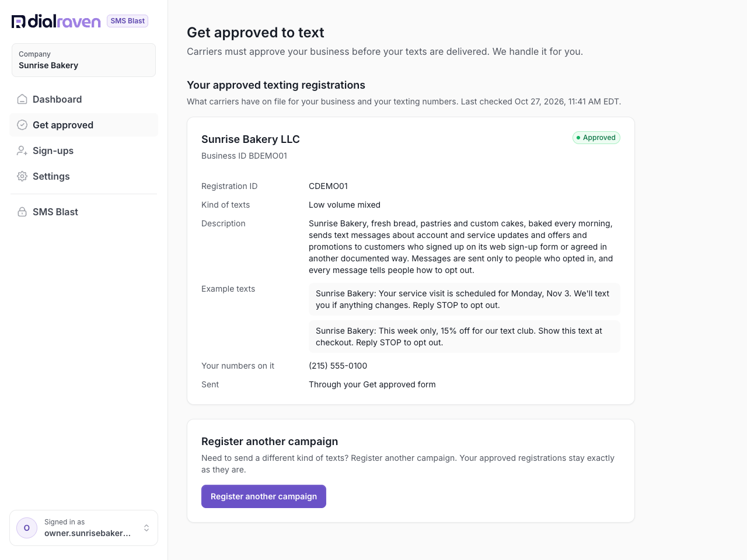Screen dimensions: 747x560
Task: Click the Dashboard home icon
Action: pos(22,99)
